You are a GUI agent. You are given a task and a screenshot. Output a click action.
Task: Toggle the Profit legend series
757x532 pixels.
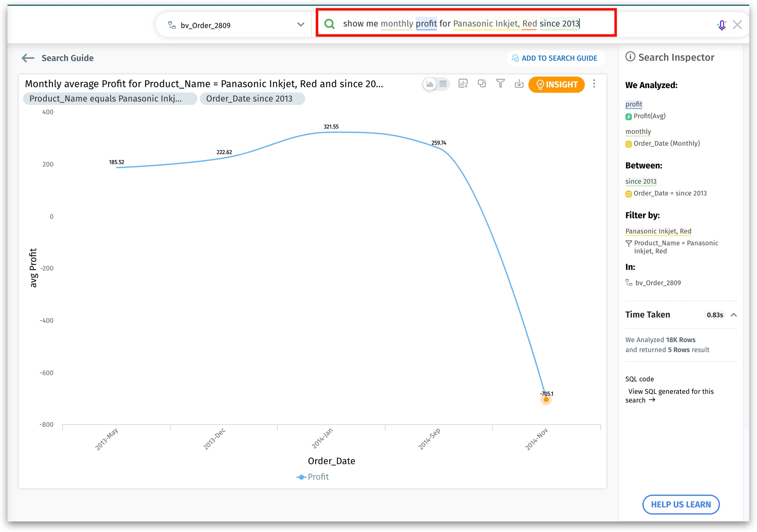pyautogui.click(x=312, y=476)
